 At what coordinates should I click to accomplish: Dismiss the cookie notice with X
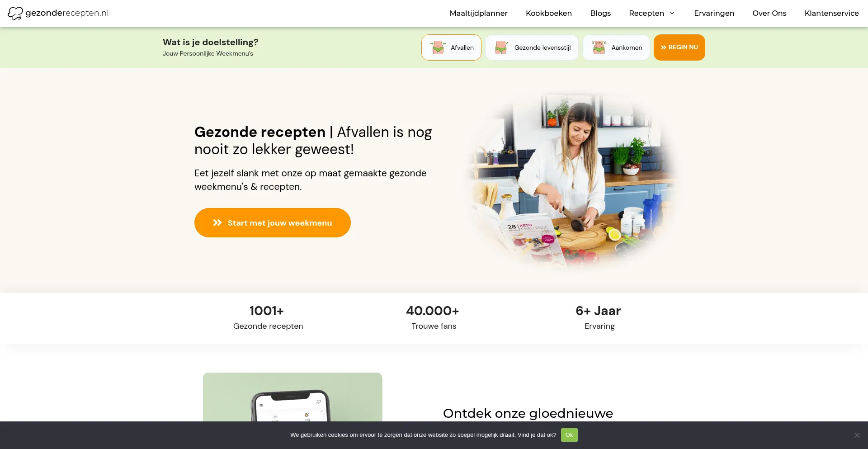pyautogui.click(x=857, y=435)
